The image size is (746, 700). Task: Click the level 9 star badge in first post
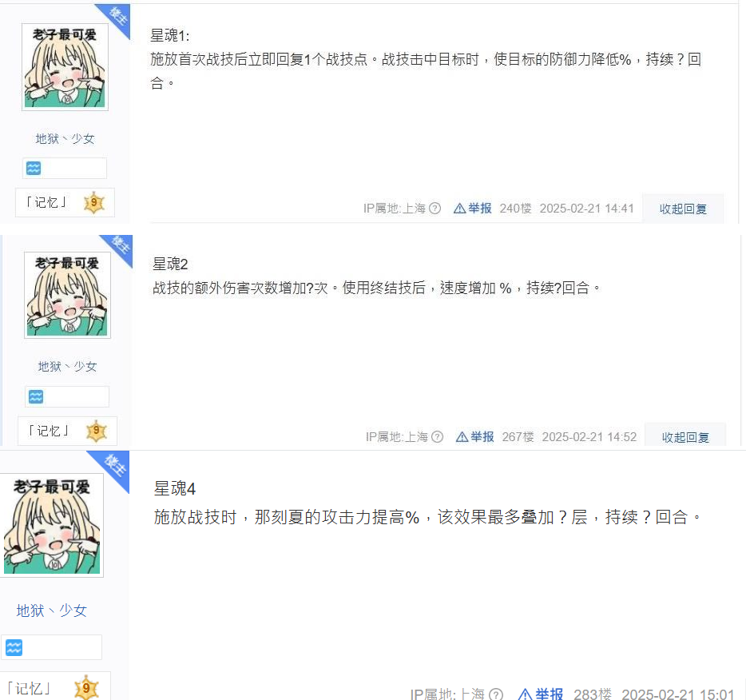pyautogui.click(x=94, y=203)
